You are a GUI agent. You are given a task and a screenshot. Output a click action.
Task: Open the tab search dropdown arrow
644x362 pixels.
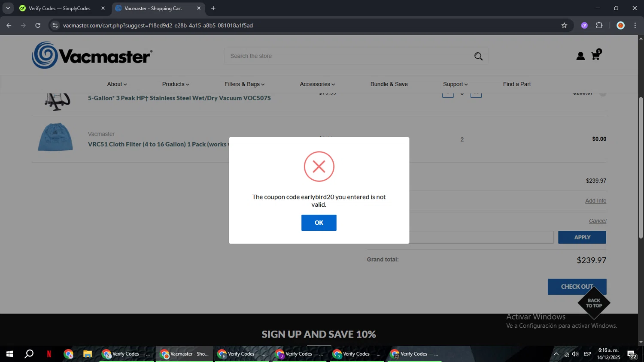8,8
